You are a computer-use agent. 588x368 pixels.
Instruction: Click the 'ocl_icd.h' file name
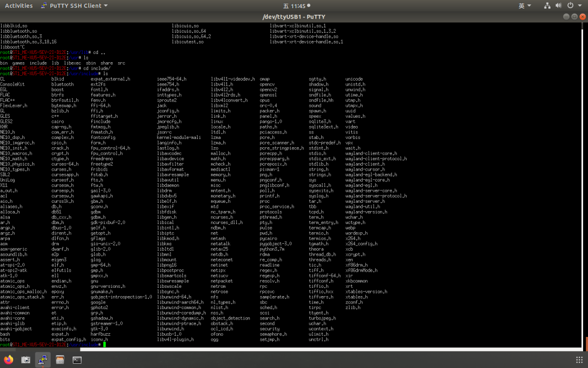coord(222,329)
